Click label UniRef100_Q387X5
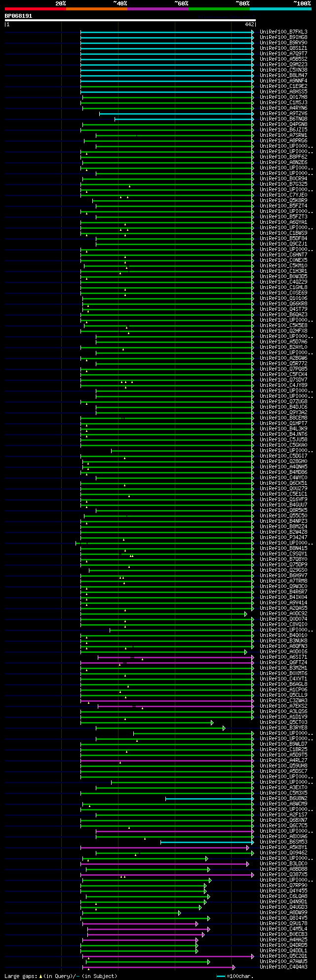 pos(283,875)
